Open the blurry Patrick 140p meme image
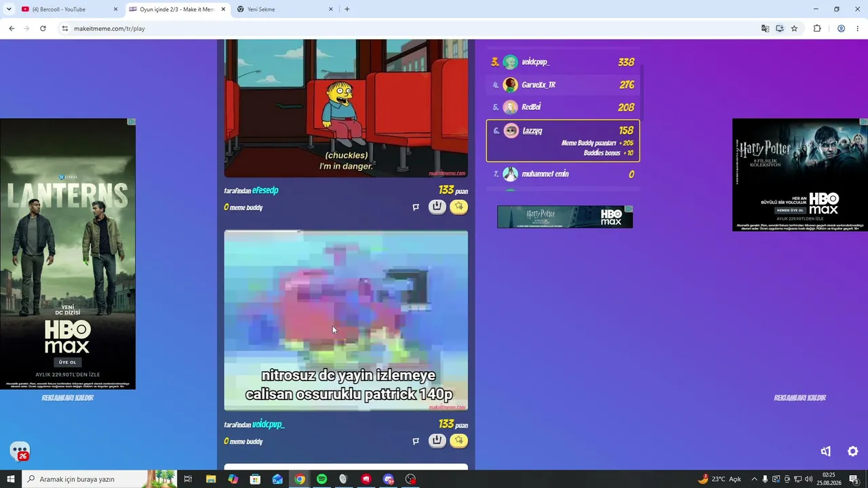Viewport: 868px width, 488px height. tap(346, 321)
